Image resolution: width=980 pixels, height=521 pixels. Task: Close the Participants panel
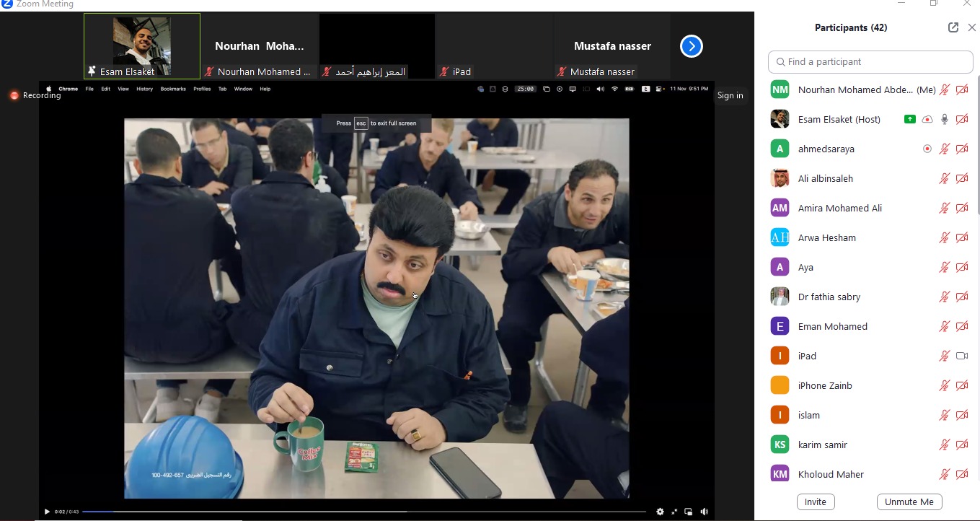pos(972,27)
